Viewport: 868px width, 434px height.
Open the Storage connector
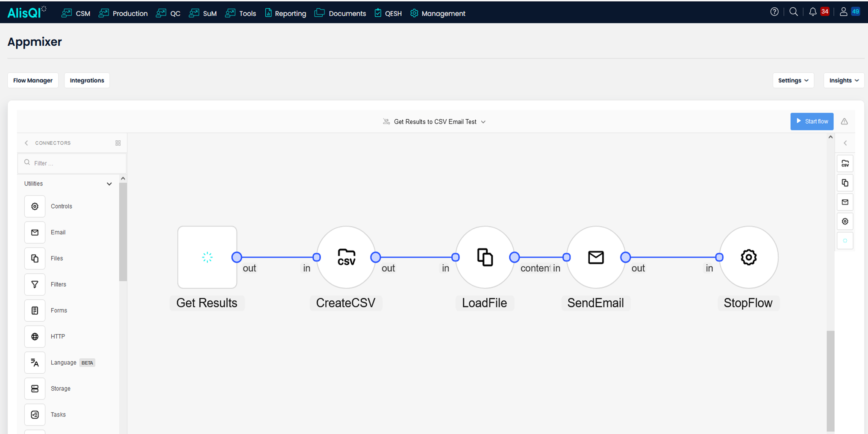point(35,388)
